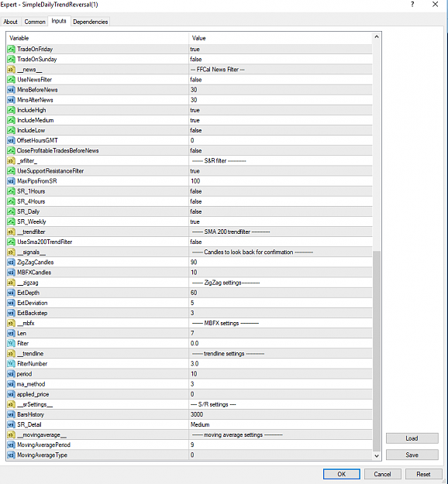Load a saved input set
Viewport: 448px width, 484px height.
[x=412, y=438]
